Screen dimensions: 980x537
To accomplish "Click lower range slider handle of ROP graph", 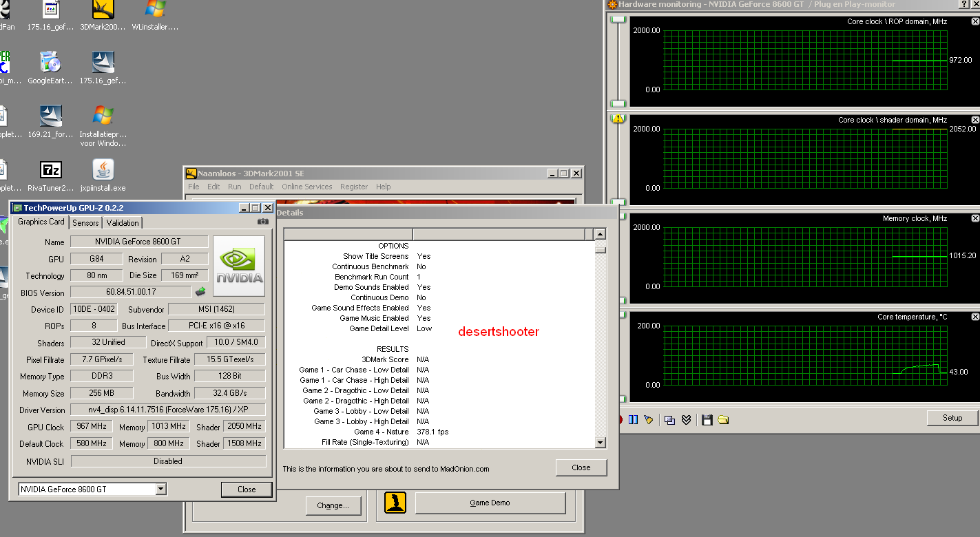I will coord(618,104).
